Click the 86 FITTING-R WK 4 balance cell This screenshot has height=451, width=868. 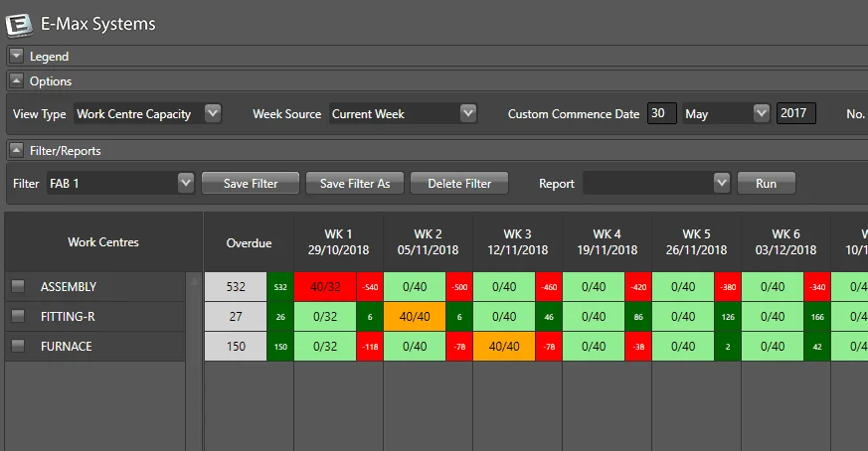pos(638,317)
